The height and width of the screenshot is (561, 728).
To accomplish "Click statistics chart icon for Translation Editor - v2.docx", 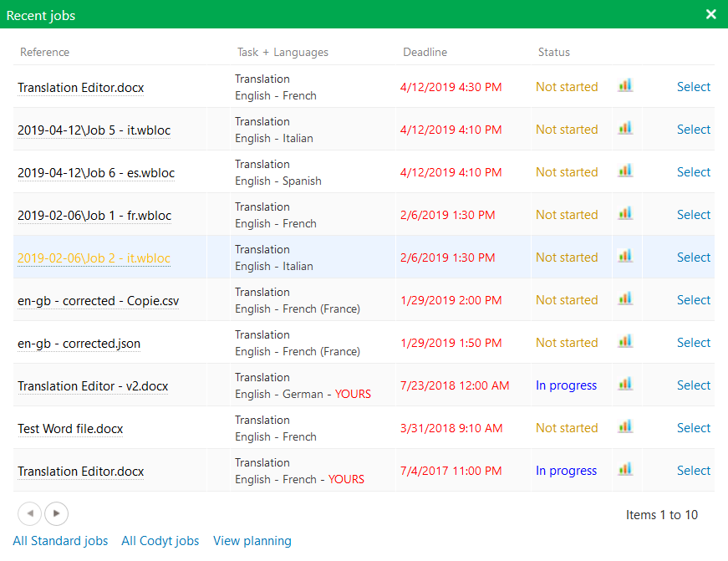I will point(624,384).
